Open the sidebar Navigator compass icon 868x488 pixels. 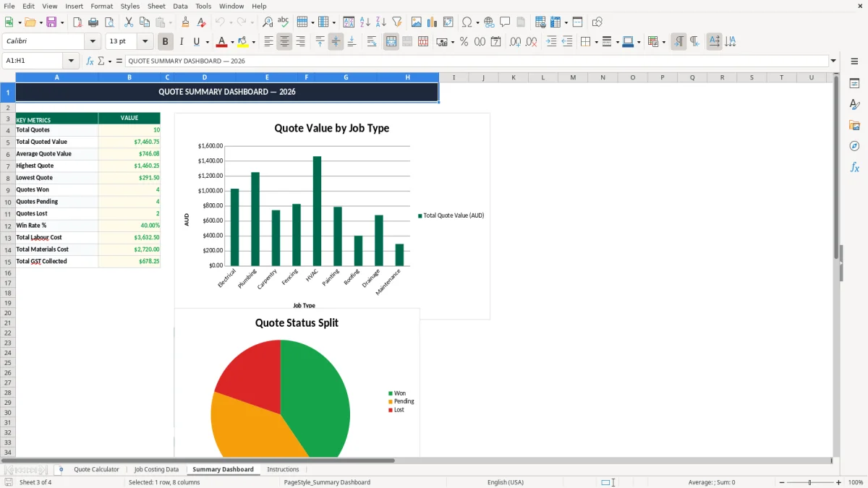(x=854, y=146)
